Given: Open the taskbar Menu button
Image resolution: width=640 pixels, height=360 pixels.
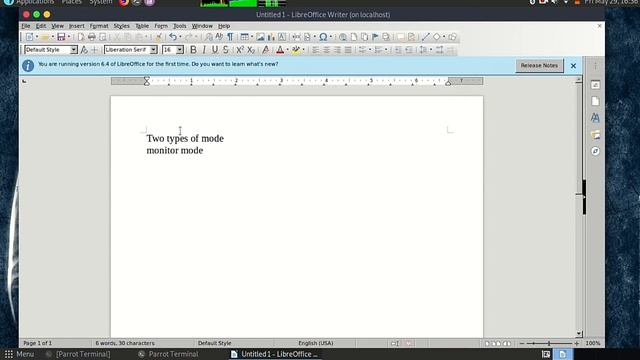Looking at the screenshot, I should [x=19, y=354].
